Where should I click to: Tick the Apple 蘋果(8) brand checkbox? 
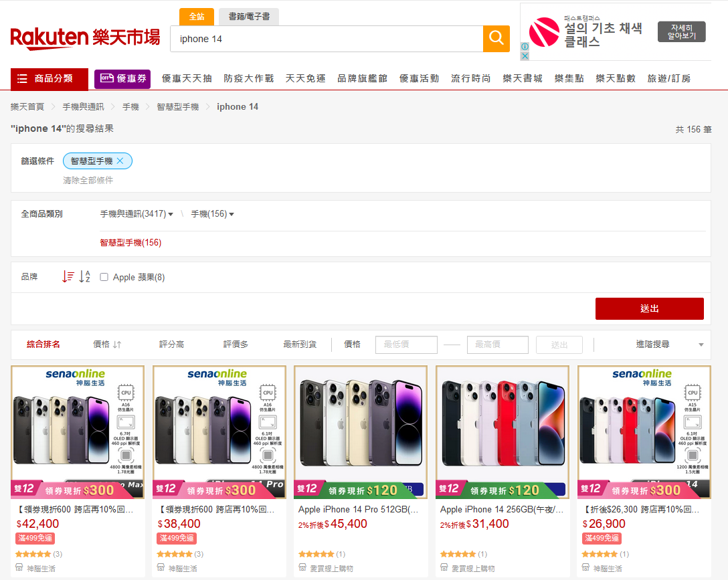[x=104, y=277]
